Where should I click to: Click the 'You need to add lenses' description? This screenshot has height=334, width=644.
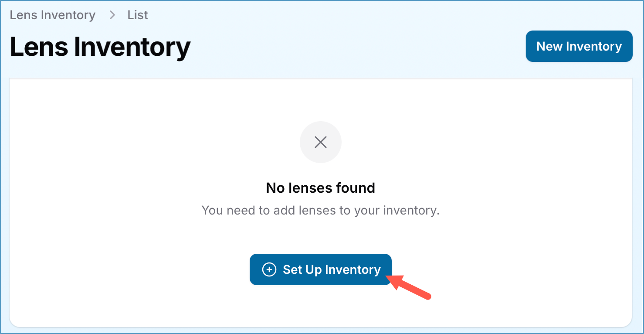(321, 211)
